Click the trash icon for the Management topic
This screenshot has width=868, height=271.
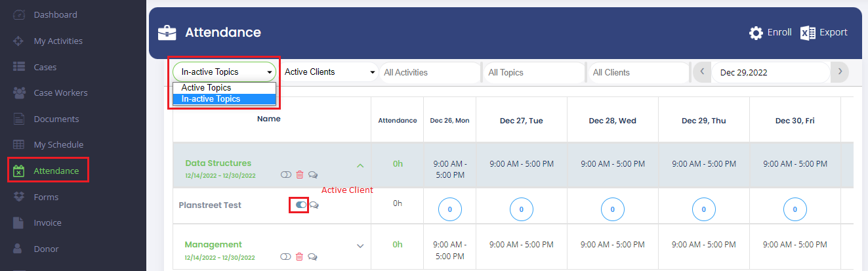300,257
